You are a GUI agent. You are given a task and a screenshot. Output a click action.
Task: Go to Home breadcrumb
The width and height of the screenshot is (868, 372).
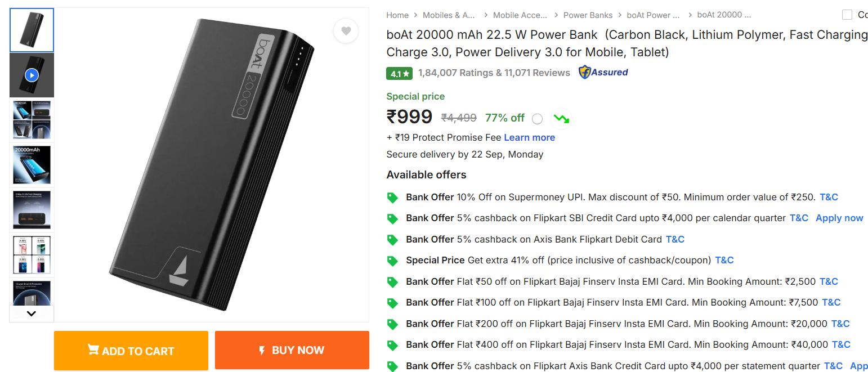pos(397,15)
